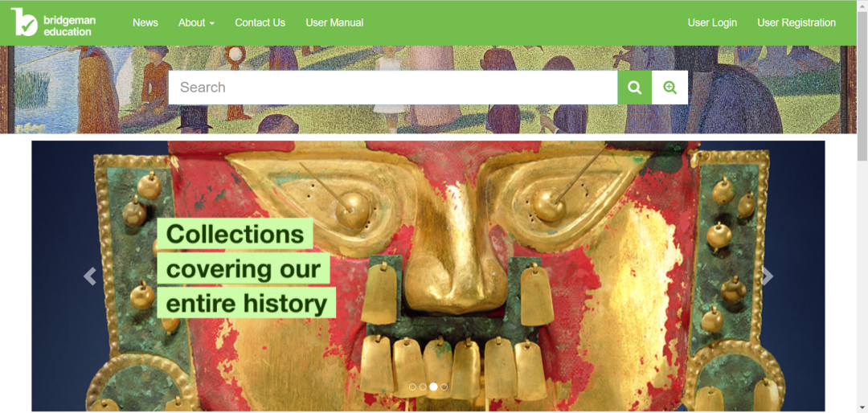This screenshot has width=868, height=413.
Task: Click the Bridgeman Education logo
Action: point(53,22)
